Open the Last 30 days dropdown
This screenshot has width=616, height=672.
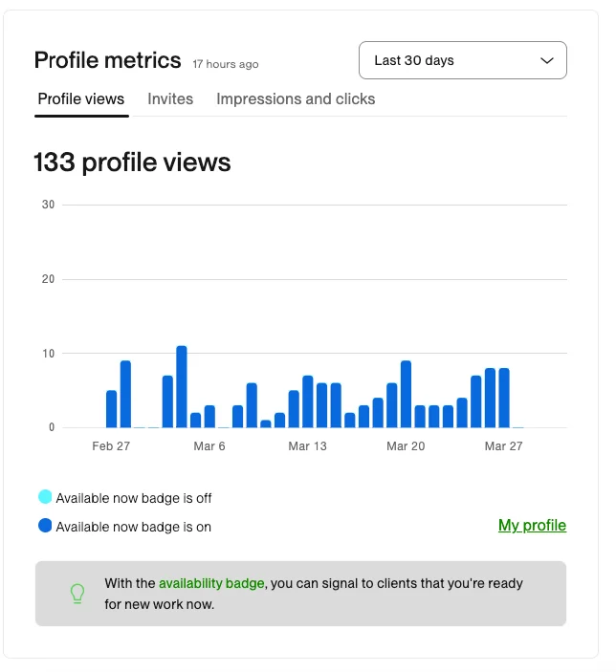[462, 60]
